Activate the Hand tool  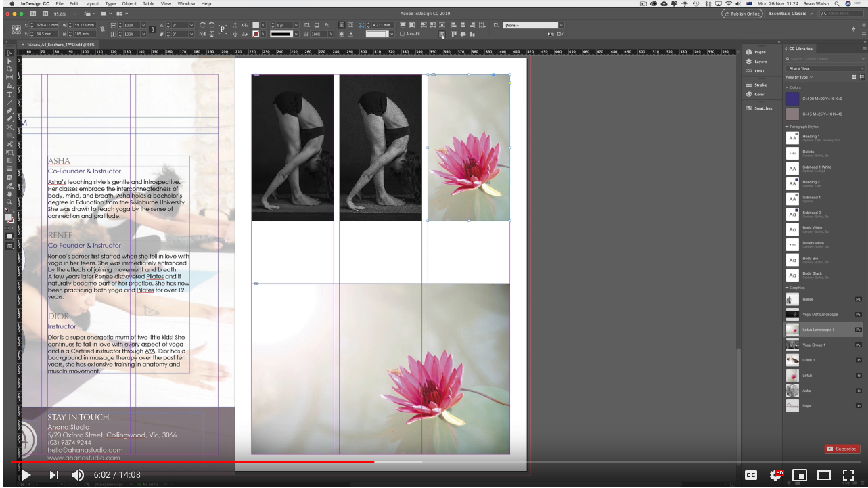click(x=9, y=193)
